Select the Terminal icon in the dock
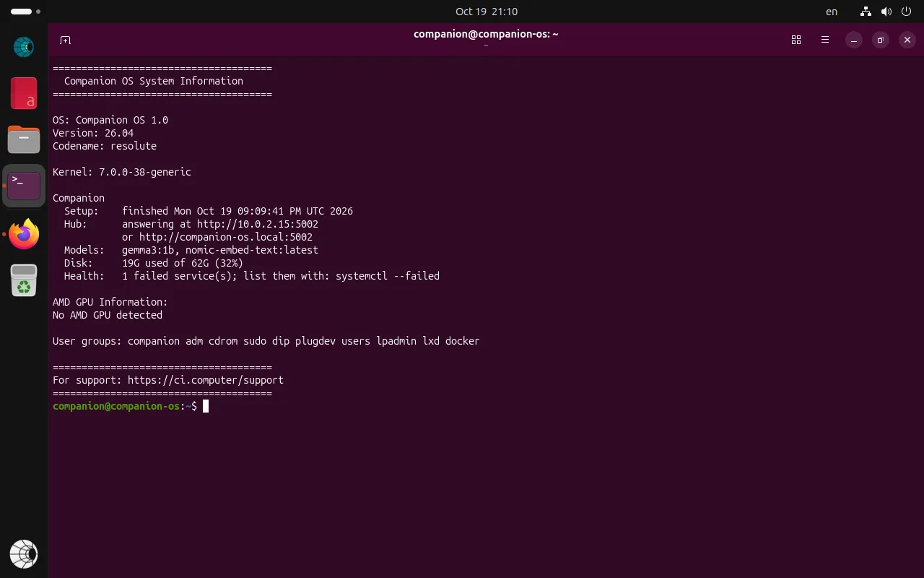Screen dimensions: 924x578 (x=24, y=186)
